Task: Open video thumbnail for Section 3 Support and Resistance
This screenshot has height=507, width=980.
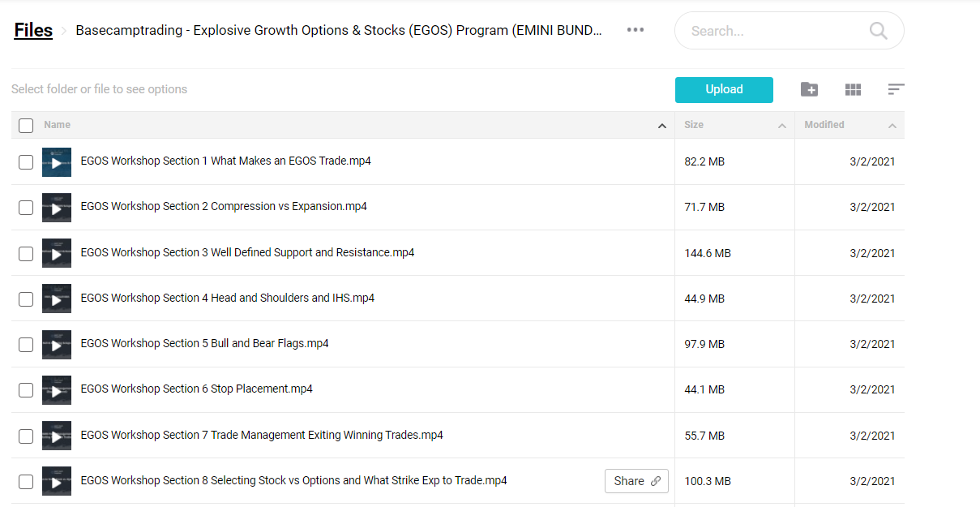Action: [x=57, y=253]
